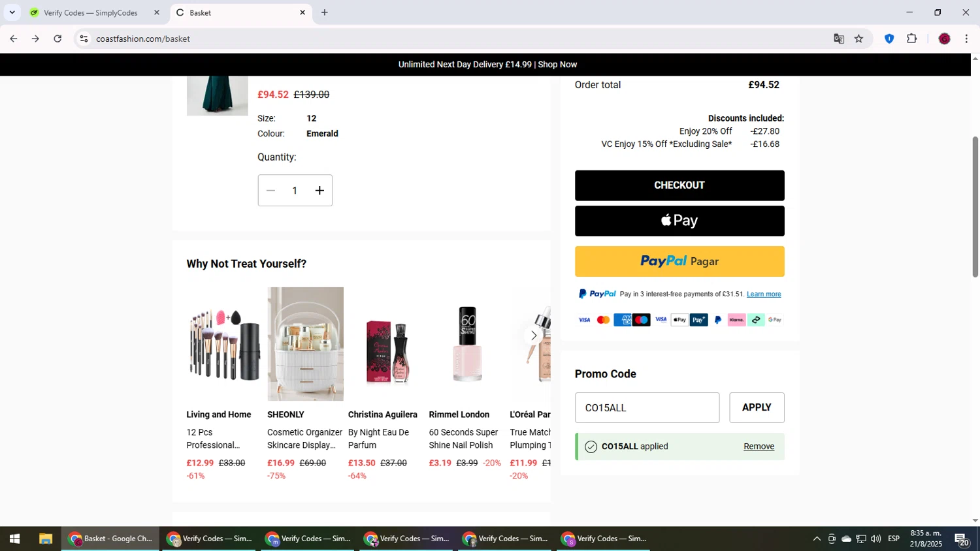The width and height of the screenshot is (980, 551).
Task: Click the Shop Now banner link
Action: 557,65
